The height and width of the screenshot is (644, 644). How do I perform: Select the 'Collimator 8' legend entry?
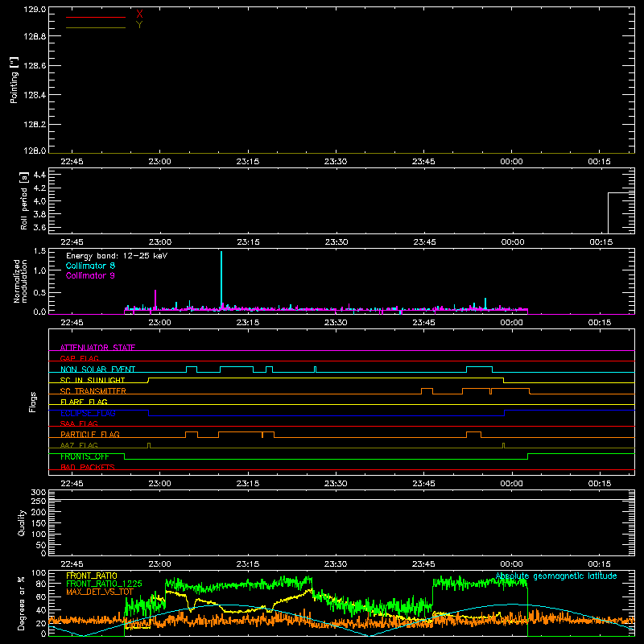pyautogui.click(x=90, y=266)
